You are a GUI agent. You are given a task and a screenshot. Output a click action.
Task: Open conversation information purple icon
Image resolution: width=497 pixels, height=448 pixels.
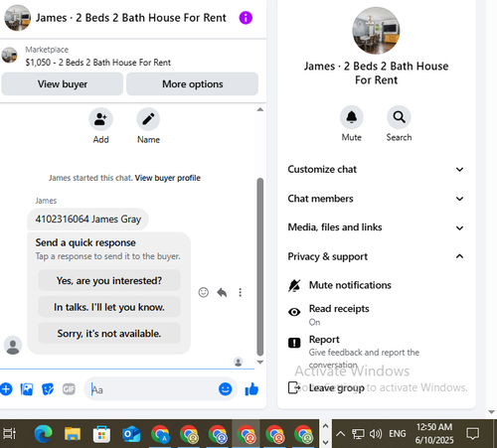click(x=246, y=18)
